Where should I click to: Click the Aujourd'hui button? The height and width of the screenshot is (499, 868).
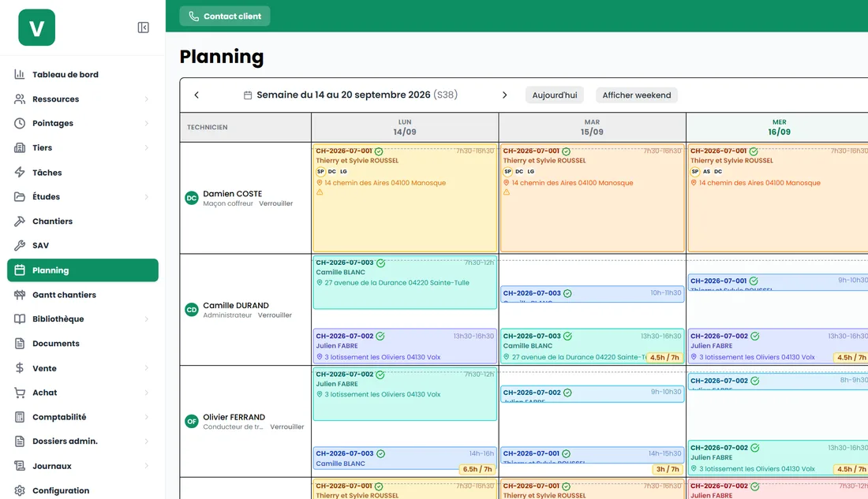[x=555, y=95]
